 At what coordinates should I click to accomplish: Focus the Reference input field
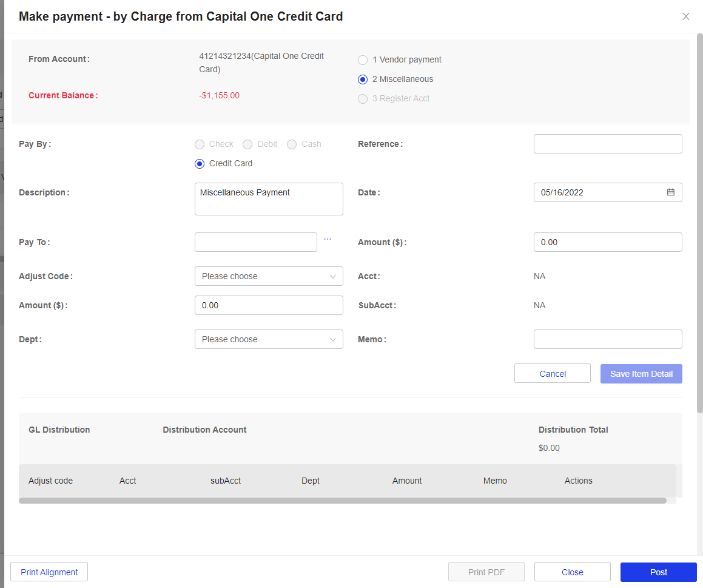[608, 144]
